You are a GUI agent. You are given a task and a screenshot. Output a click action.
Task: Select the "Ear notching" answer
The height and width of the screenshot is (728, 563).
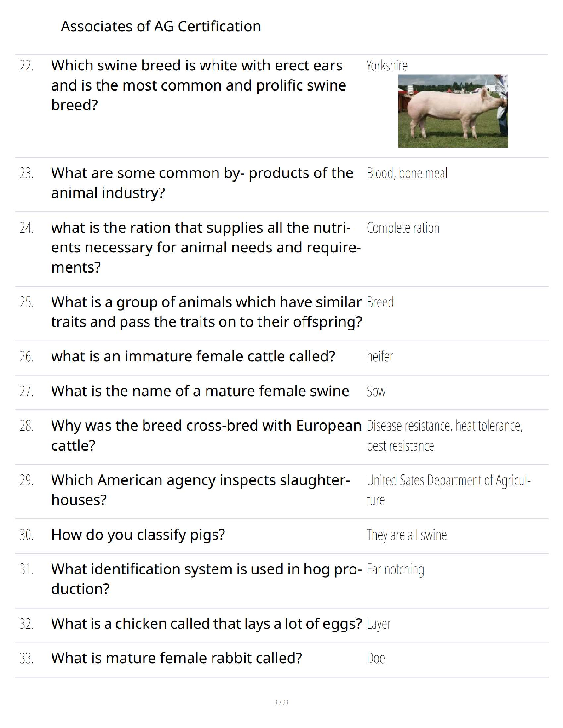pyautogui.click(x=395, y=569)
